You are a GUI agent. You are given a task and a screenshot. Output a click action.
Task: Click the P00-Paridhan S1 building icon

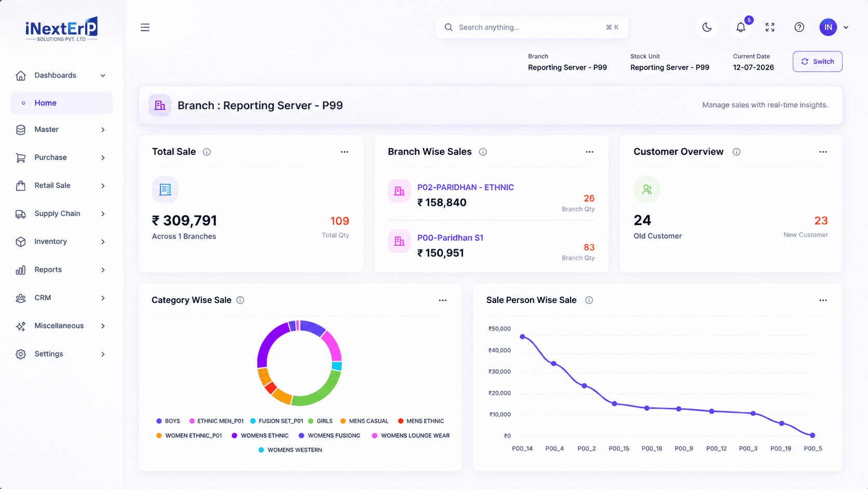pos(399,241)
